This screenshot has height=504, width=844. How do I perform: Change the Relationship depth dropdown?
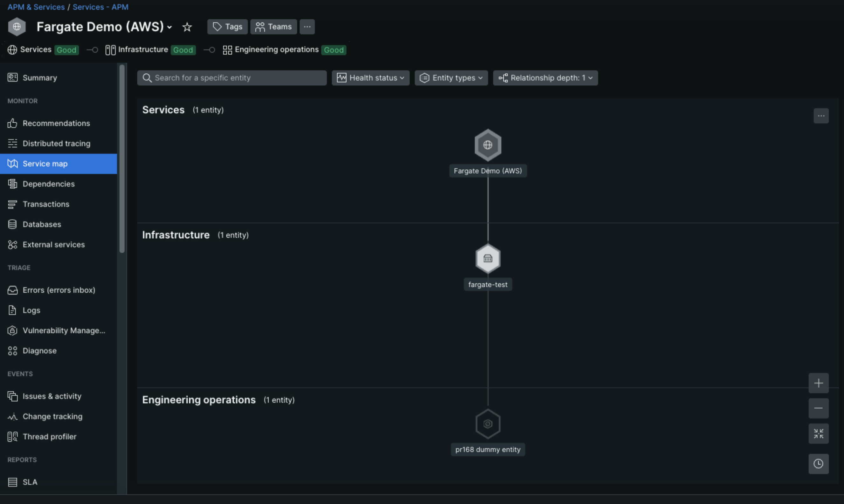click(545, 78)
